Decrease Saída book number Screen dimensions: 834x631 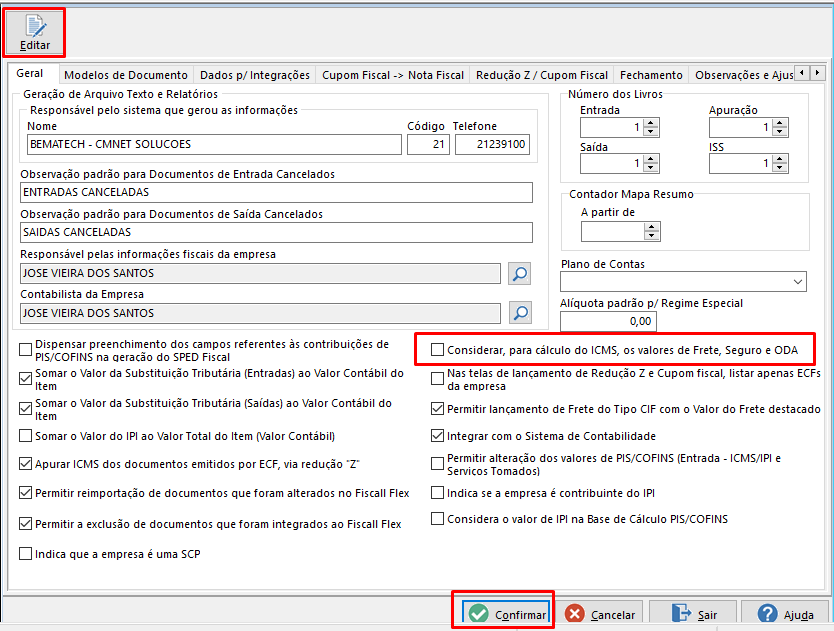click(651, 168)
